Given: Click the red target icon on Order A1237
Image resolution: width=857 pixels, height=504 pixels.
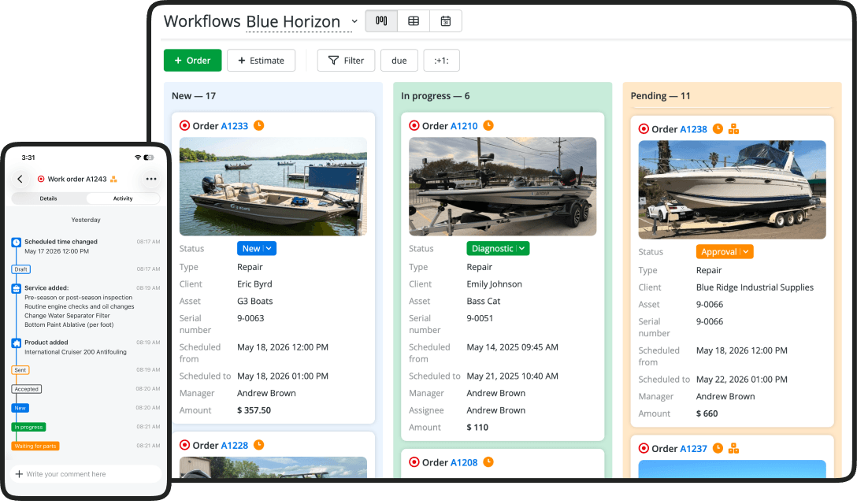Looking at the screenshot, I should pos(644,449).
